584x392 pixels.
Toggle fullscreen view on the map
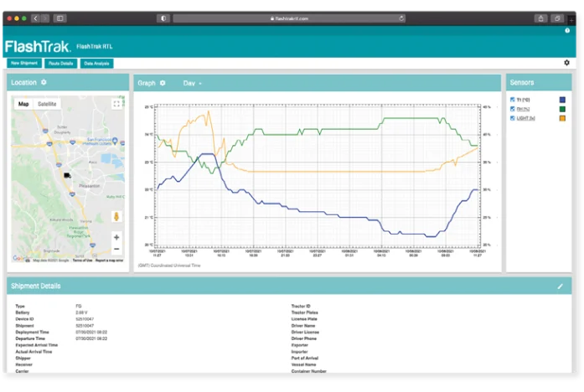[x=116, y=104]
